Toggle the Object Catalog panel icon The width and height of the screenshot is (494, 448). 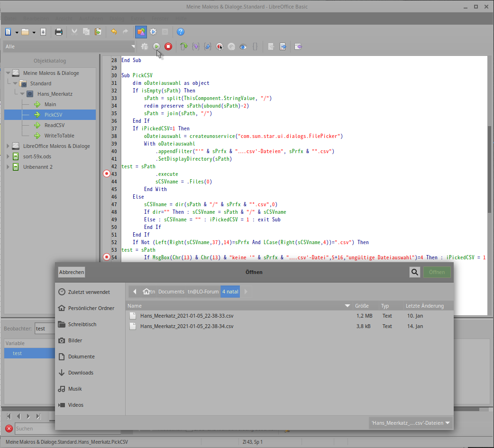point(141,32)
